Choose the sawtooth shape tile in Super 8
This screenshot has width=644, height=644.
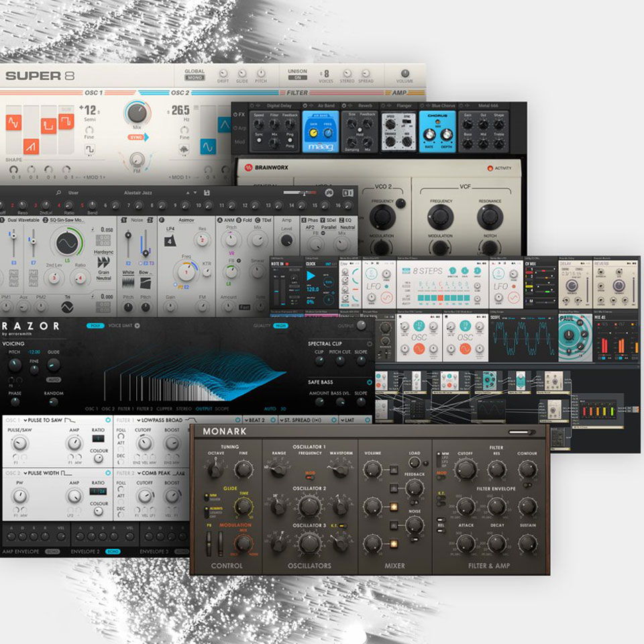[x=31, y=145]
